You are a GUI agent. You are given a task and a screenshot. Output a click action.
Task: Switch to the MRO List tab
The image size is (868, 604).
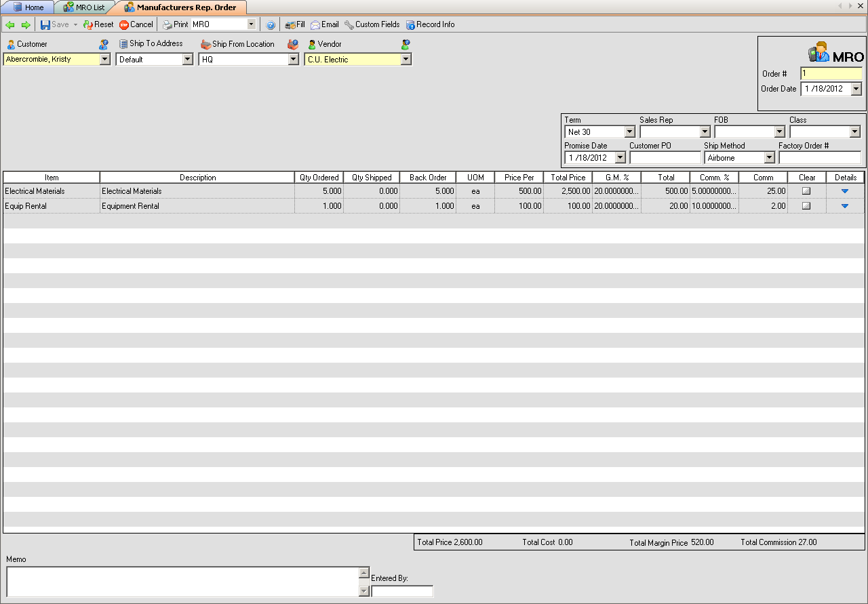84,7
